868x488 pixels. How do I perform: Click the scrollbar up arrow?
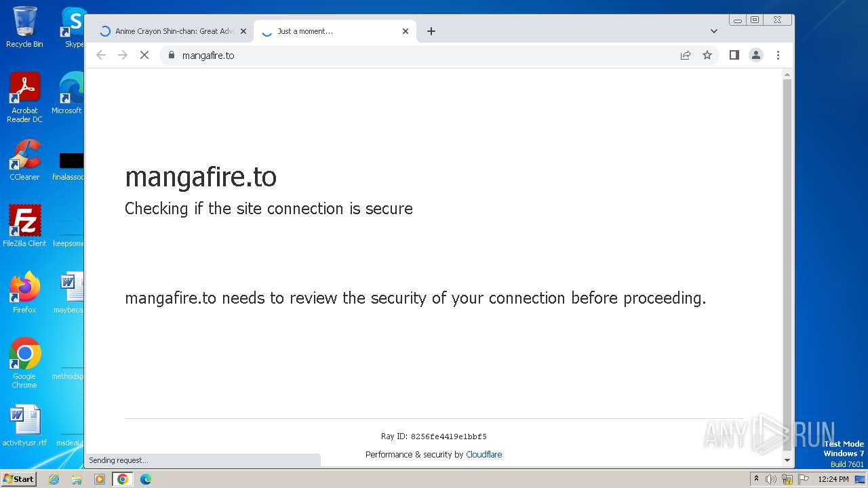click(x=787, y=73)
